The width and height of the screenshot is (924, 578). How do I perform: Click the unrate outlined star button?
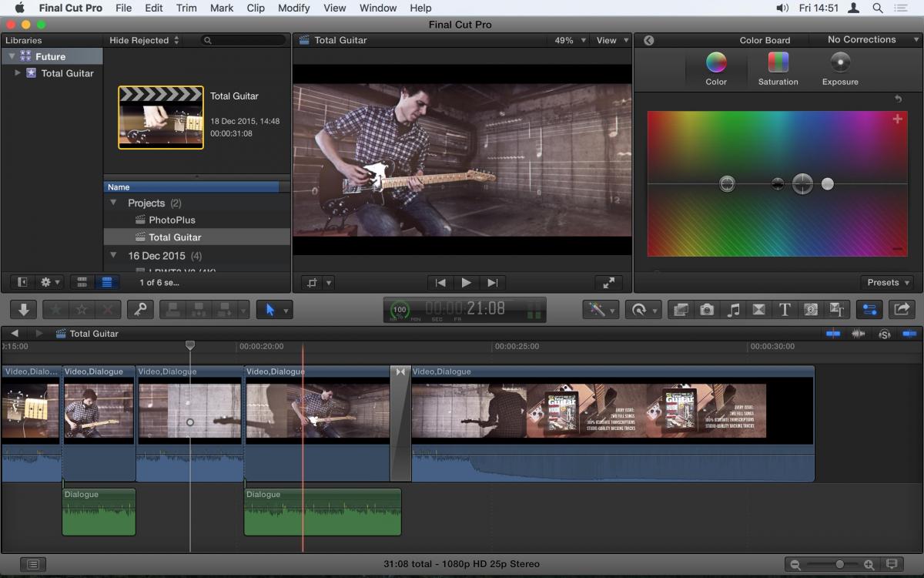click(x=82, y=310)
